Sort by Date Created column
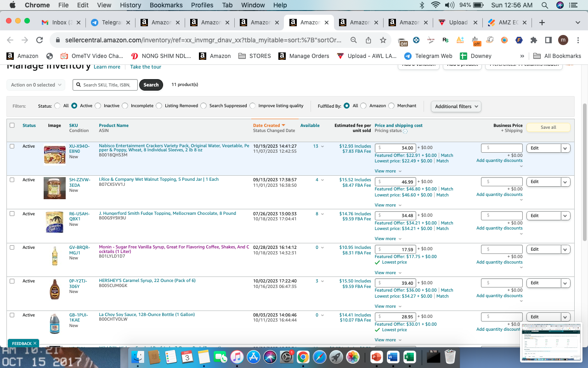 click(269, 126)
